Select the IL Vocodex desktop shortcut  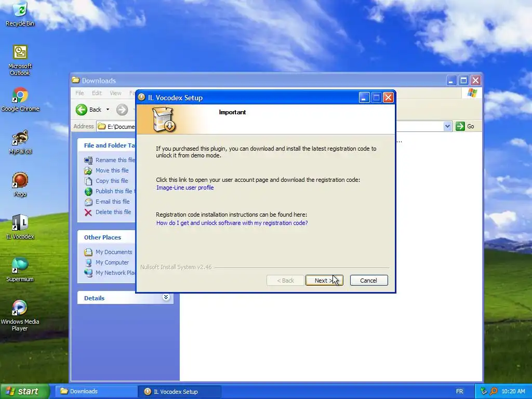(x=20, y=228)
